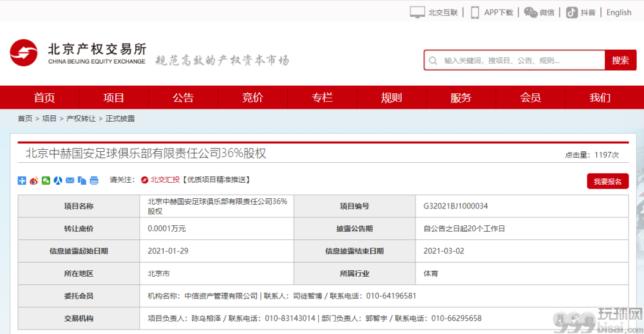Viewport: 644px width, 334px height.
Task: Click the 转让底价 header cell
Action: [79, 228]
